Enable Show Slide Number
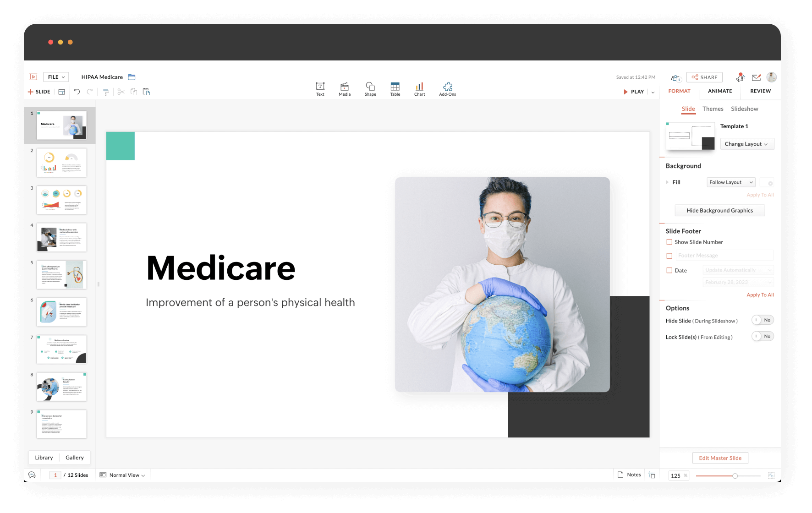This screenshot has width=812, height=513. tap(669, 242)
